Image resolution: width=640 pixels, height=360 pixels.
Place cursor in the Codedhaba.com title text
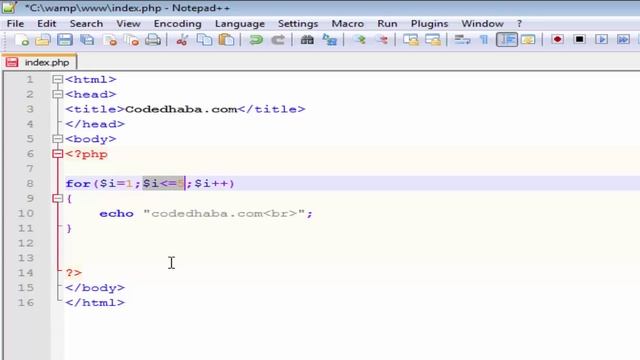(x=181, y=109)
